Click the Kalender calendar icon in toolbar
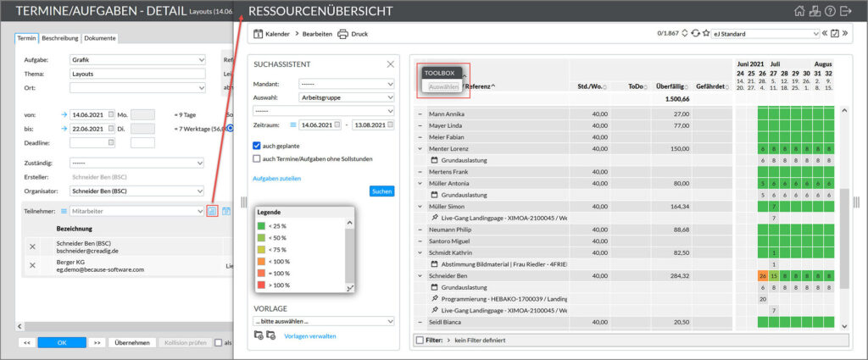Viewport: 868px width, 360px height. point(258,34)
